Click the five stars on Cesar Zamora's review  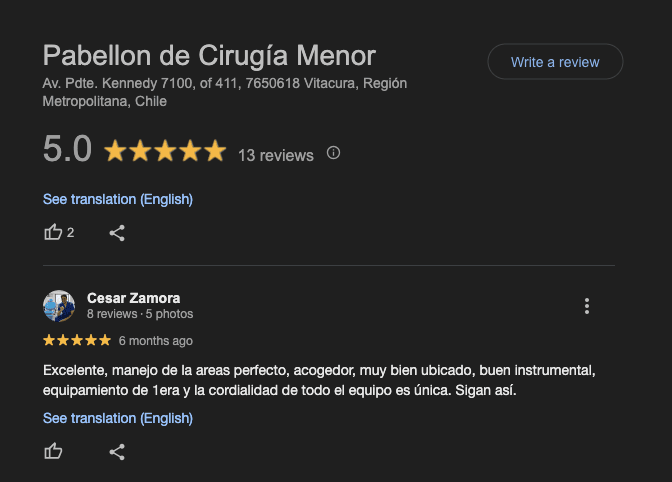tap(77, 340)
